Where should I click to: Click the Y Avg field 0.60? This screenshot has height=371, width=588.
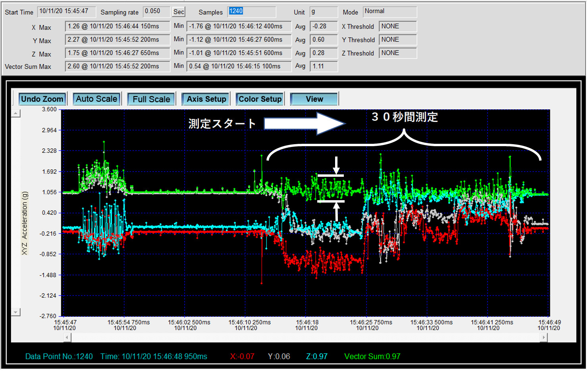click(x=324, y=40)
